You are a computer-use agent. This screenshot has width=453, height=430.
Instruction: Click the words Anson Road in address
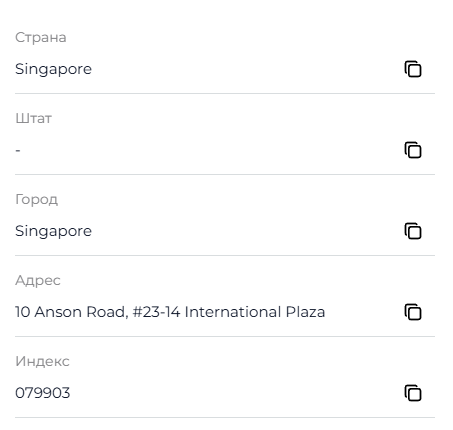81,312
